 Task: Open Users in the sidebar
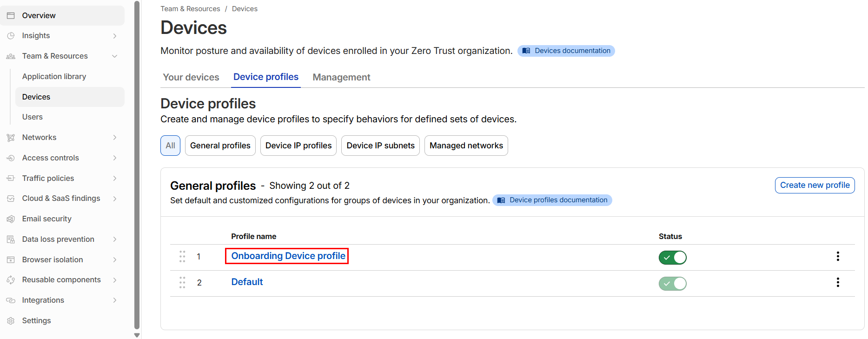(33, 117)
